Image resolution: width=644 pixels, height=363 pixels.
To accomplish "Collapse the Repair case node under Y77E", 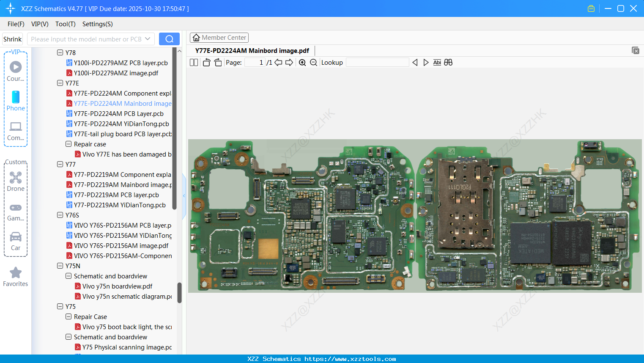I will (x=68, y=144).
